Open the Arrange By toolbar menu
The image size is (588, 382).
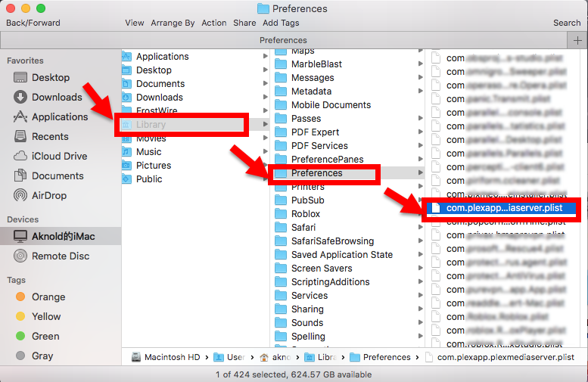[x=173, y=23]
